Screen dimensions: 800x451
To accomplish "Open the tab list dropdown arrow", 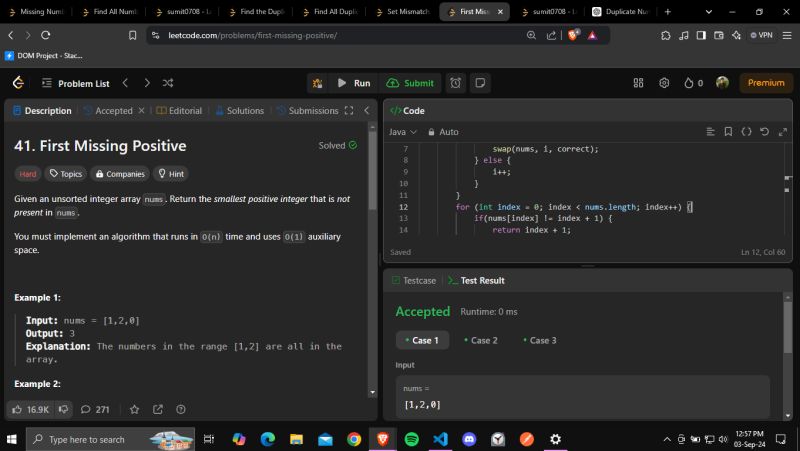I will (x=709, y=11).
